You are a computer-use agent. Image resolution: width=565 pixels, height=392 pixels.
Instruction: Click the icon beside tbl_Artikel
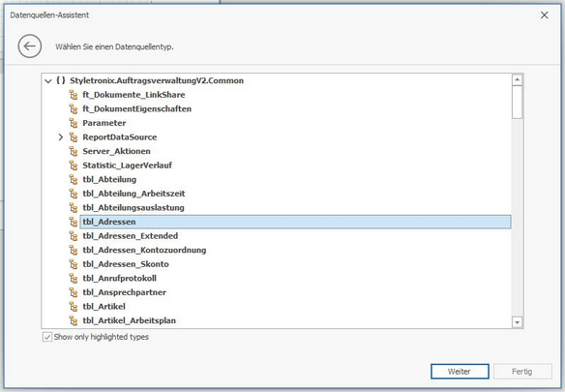click(x=74, y=307)
